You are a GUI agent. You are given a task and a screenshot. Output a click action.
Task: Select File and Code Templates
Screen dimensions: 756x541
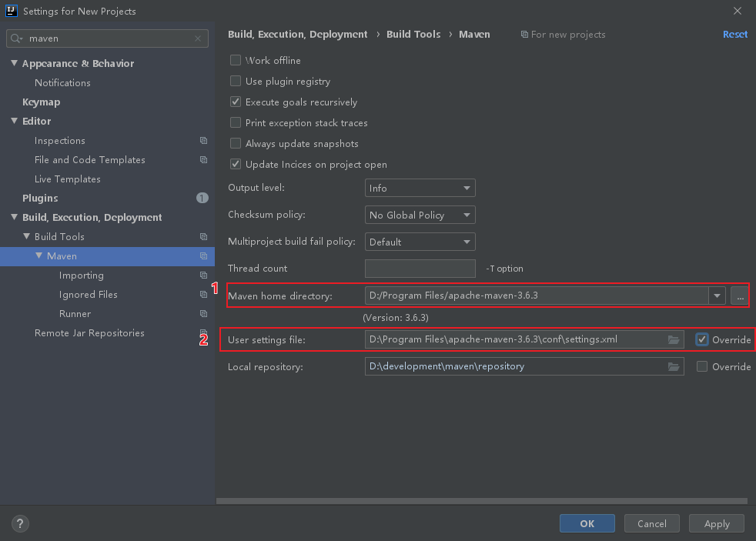tap(89, 160)
